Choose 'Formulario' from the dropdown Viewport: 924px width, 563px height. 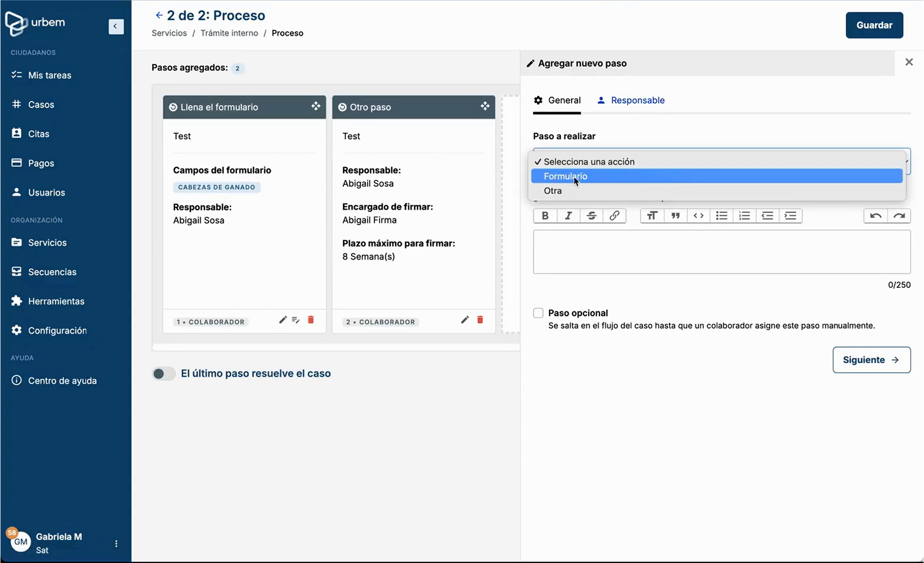[716, 176]
